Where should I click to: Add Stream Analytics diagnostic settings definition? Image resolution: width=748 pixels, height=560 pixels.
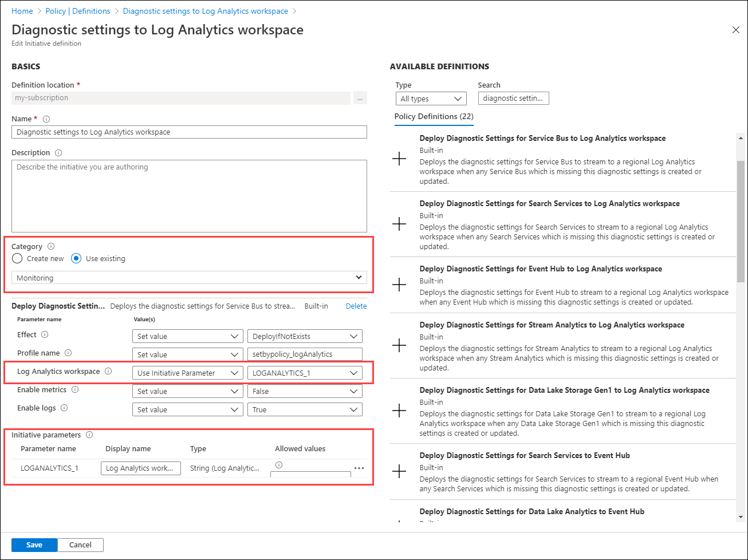point(399,345)
